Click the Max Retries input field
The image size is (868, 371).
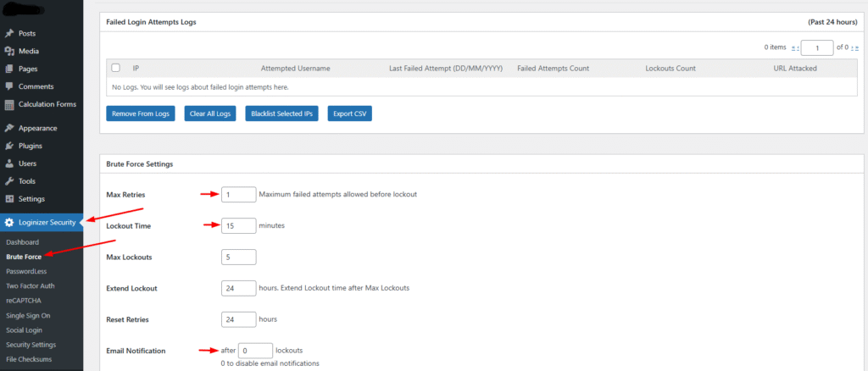(x=238, y=194)
